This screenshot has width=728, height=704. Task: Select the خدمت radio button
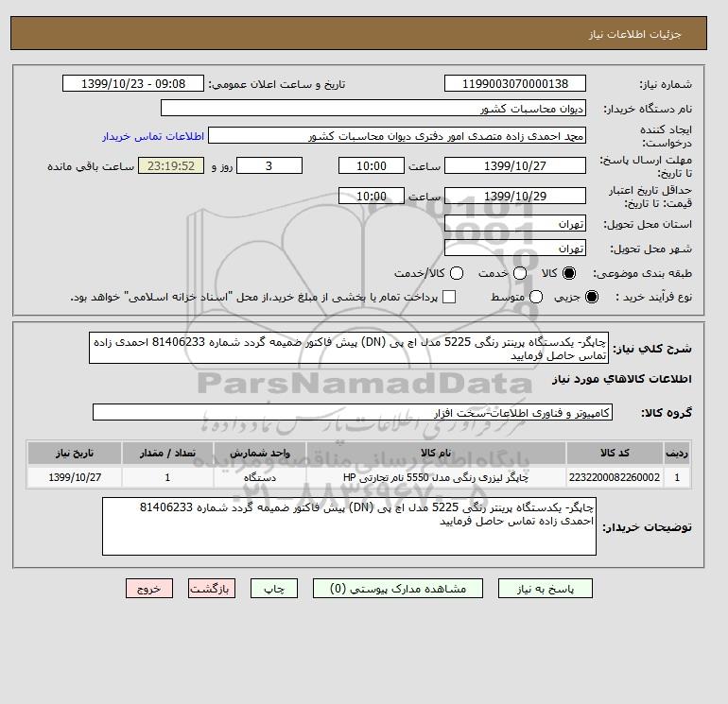click(x=520, y=273)
